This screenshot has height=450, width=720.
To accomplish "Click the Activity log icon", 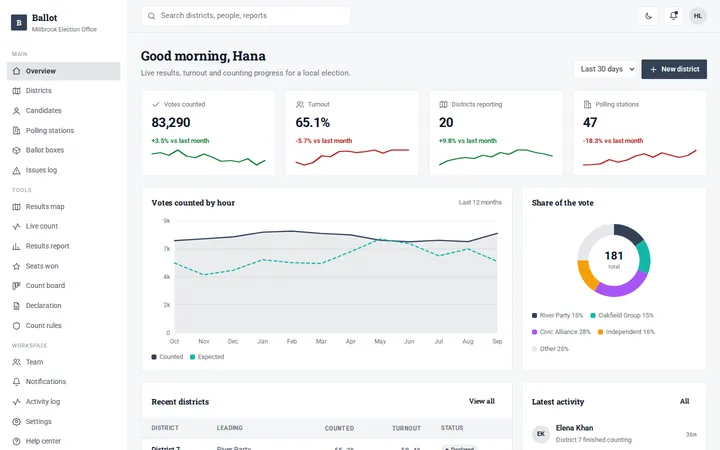I will [17, 402].
